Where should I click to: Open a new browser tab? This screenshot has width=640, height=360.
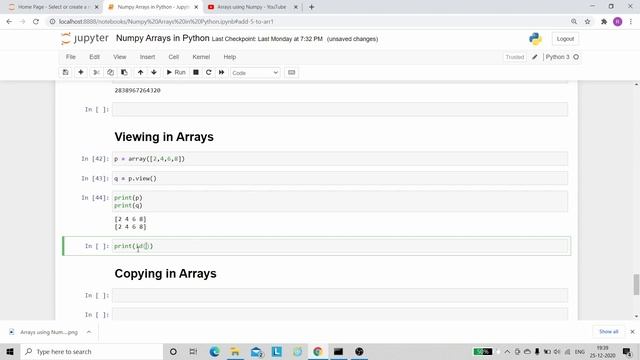pos(311,7)
